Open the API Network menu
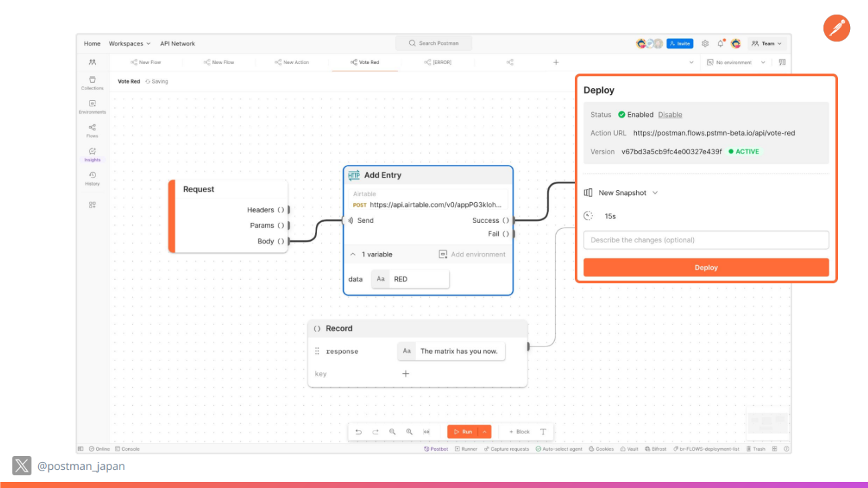868x488 pixels. (178, 43)
